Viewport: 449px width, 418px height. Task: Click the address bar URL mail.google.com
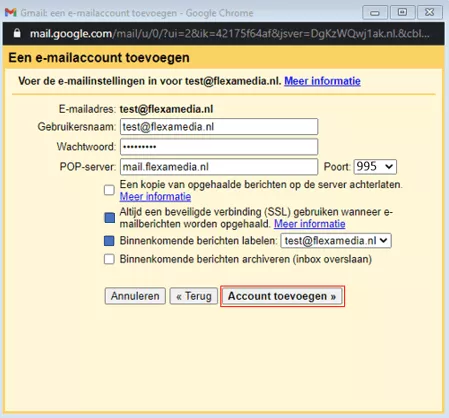point(230,34)
